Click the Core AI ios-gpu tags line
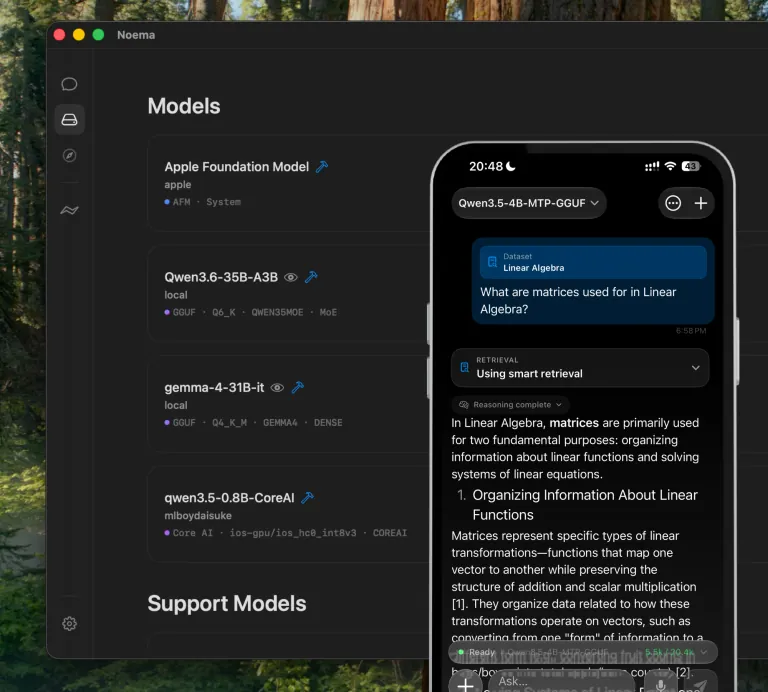The image size is (768, 692). pos(286,532)
